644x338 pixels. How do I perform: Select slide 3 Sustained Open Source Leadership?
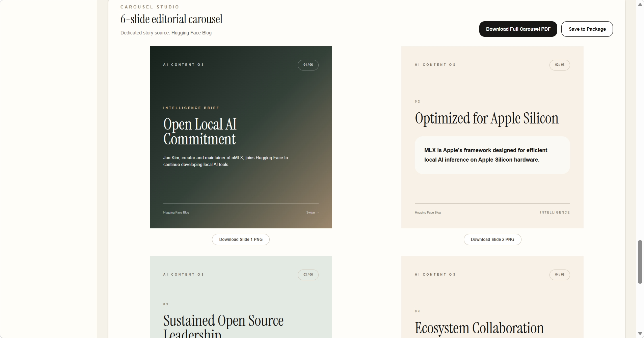click(x=241, y=297)
